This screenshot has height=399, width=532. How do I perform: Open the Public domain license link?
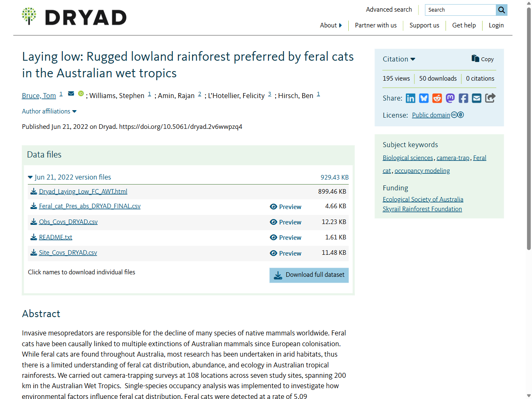click(x=431, y=115)
